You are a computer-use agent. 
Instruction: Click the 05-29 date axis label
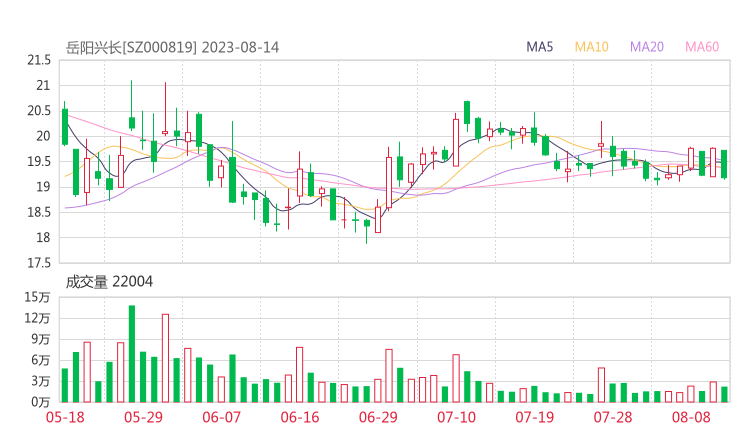click(143, 417)
